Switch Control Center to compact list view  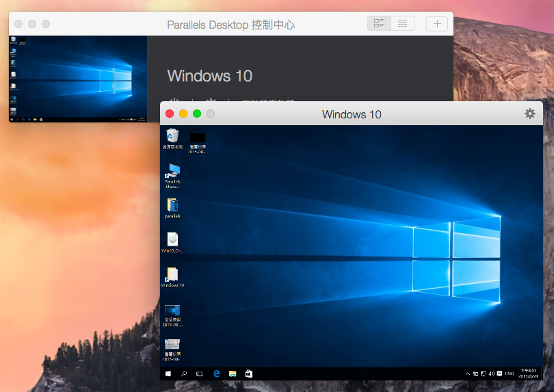(402, 24)
